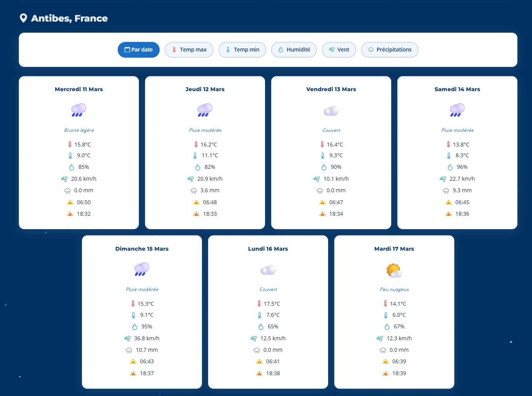Click the Antibes, France location title

click(69, 18)
